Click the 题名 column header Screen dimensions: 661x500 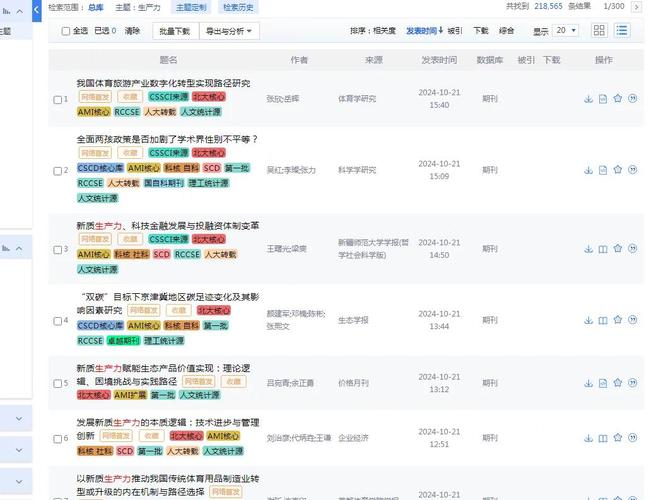point(168,60)
